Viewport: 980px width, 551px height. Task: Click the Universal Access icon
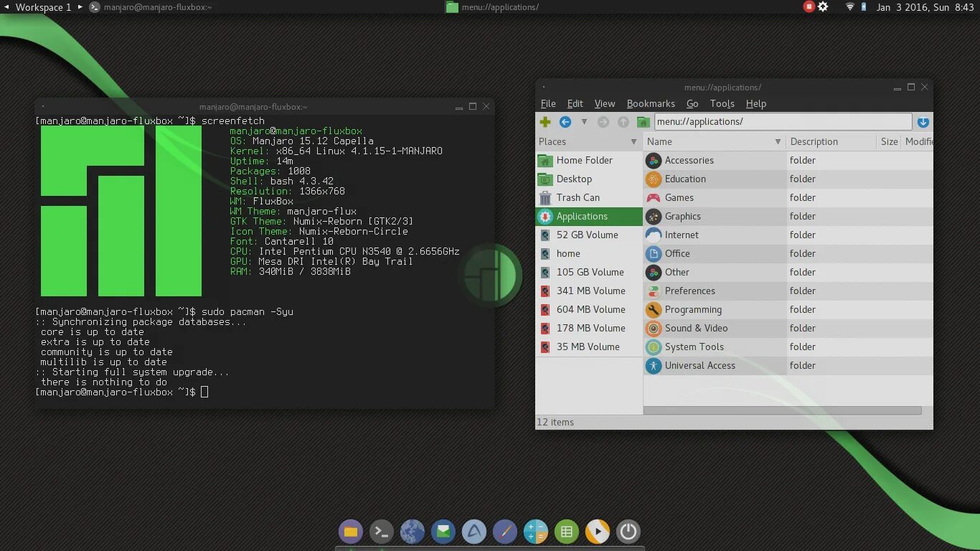(653, 365)
